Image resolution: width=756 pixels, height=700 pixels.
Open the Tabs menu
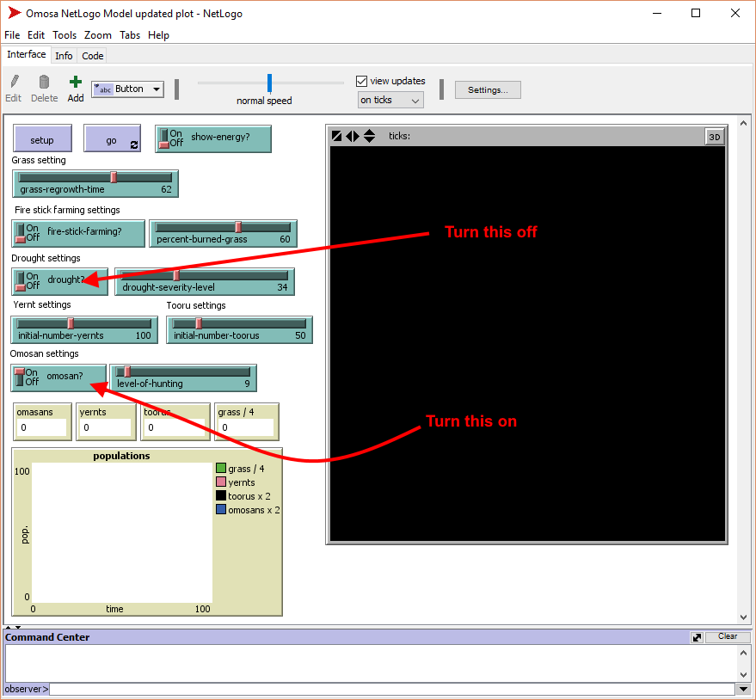click(x=130, y=35)
